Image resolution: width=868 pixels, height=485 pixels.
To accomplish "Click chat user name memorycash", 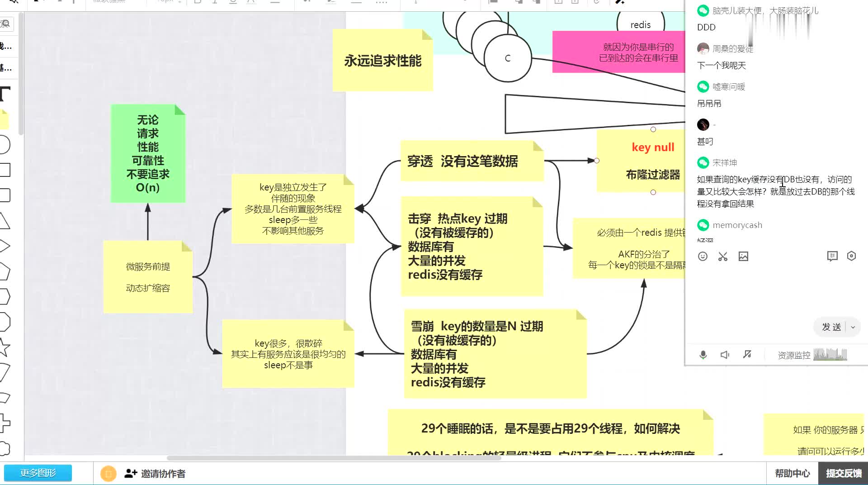I will (737, 225).
